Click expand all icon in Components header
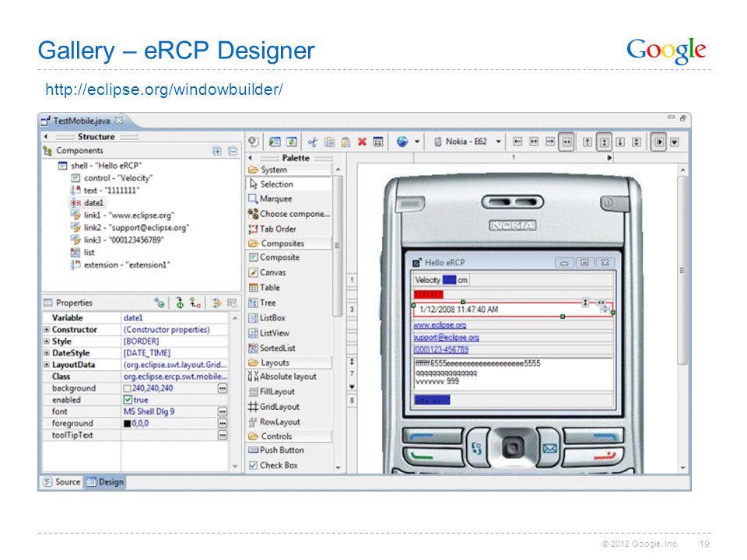The width and height of the screenshot is (747, 560). (x=217, y=151)
